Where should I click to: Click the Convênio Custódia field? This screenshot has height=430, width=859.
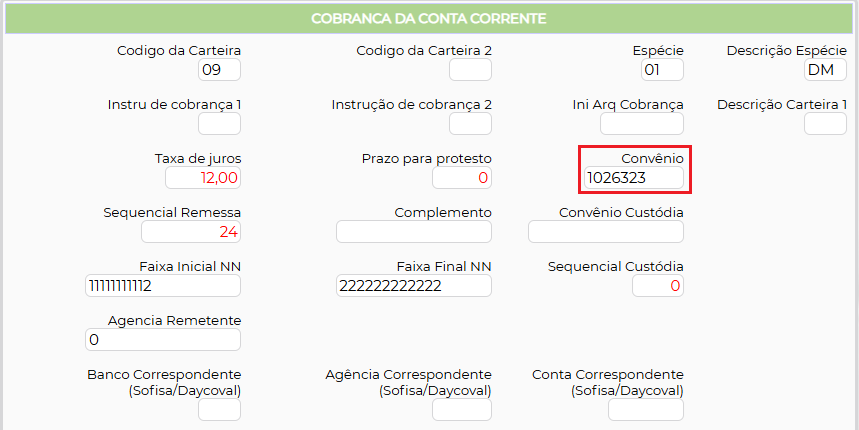pyautogui.click(x=606, y=232)
